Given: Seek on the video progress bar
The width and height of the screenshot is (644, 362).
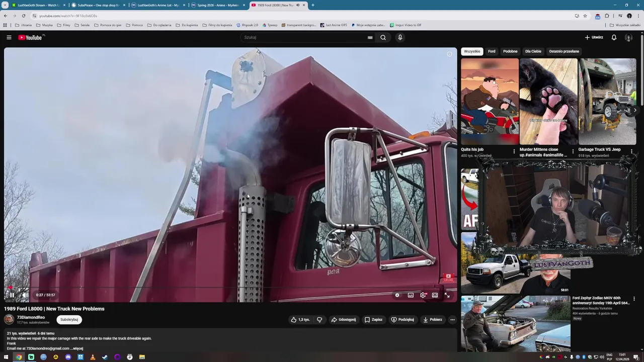Looking at the screenshot, I should click(230, 288).
